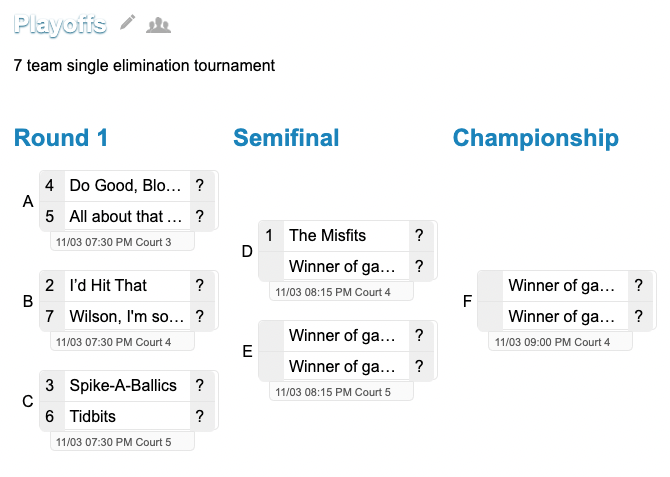Click the Championship round heading
The width and height of the screenshot is (670, 477).
(x=535, y=138)
